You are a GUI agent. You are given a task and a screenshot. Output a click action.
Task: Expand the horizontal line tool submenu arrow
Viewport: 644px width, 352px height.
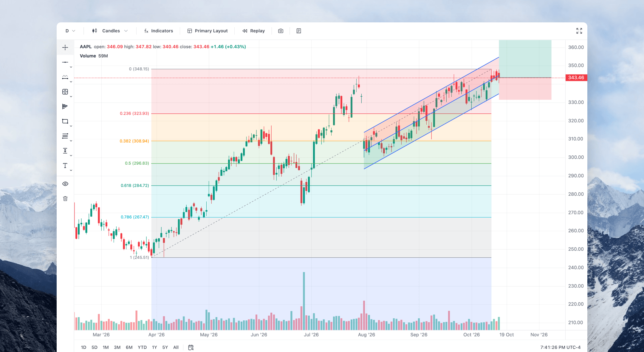(71, 67)
